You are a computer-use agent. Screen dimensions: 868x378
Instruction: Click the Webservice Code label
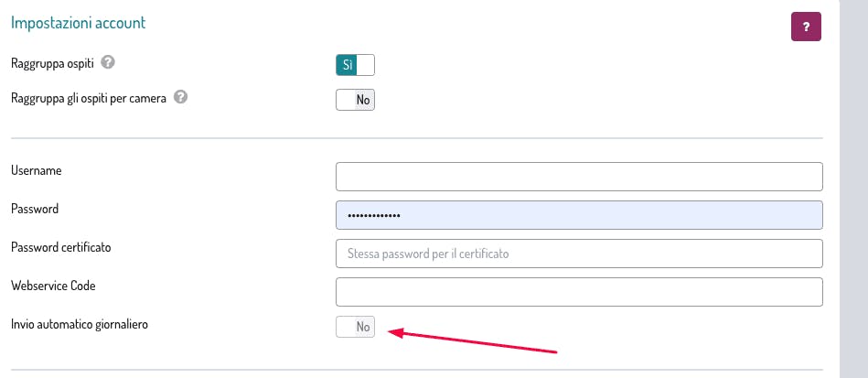coord(53,286)
